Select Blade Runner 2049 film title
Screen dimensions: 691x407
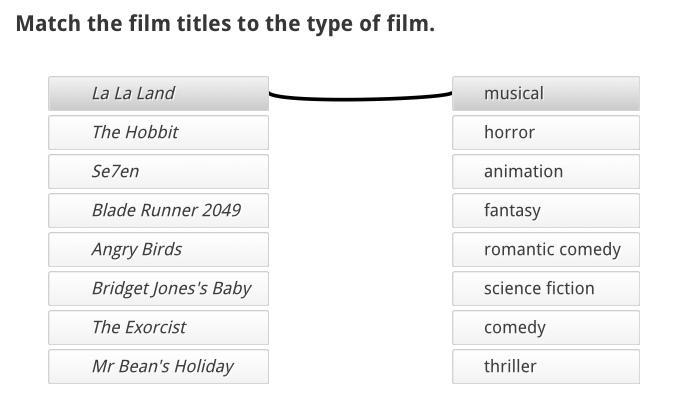tap(158, 210)
